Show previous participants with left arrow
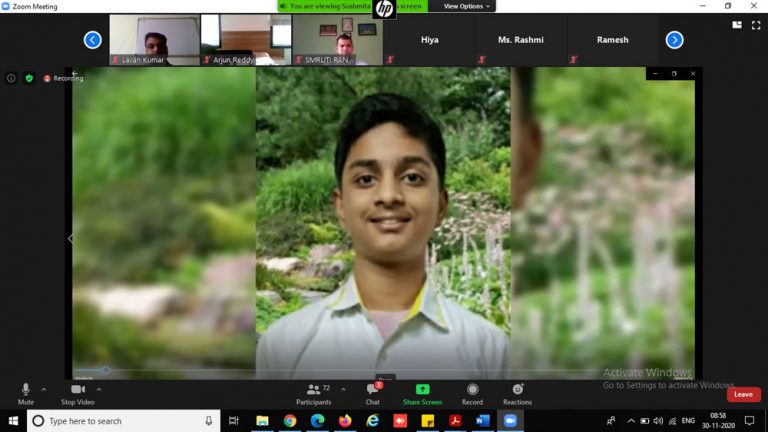768x432 pixels. 93,40
